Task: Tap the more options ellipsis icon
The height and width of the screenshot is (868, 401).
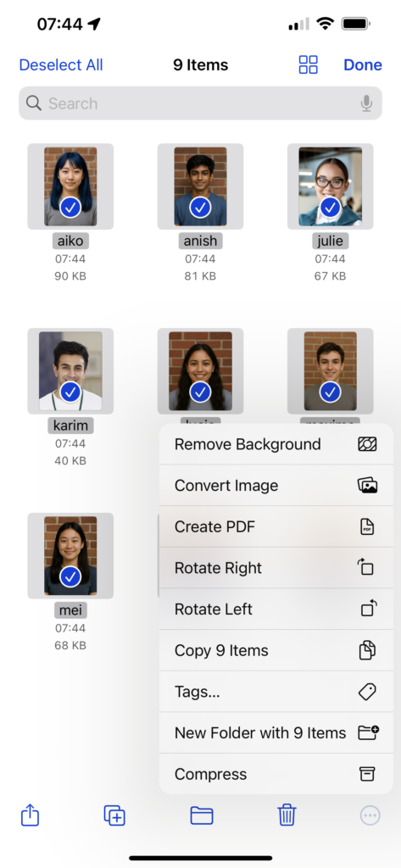Action: [x=370, y=815]
